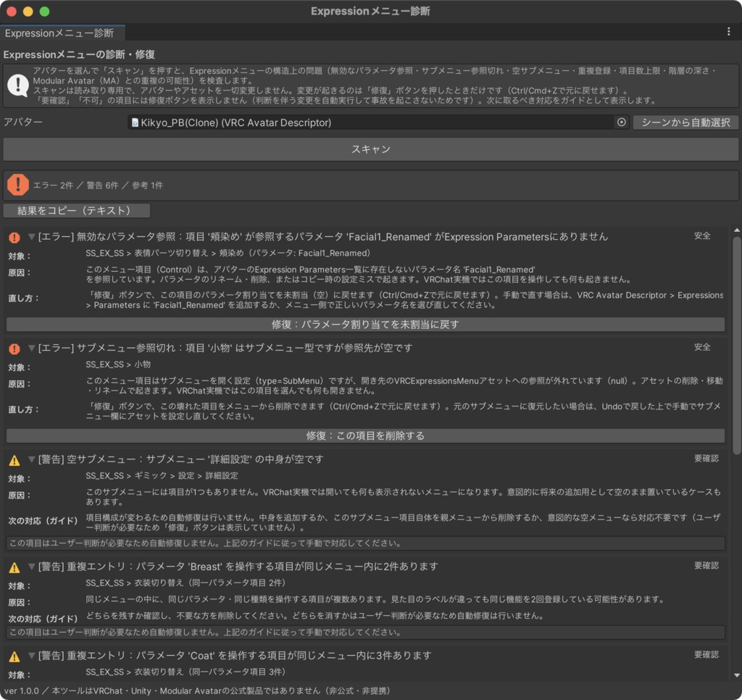Click シーンから自動選択 button

click(x=685, y=122)
